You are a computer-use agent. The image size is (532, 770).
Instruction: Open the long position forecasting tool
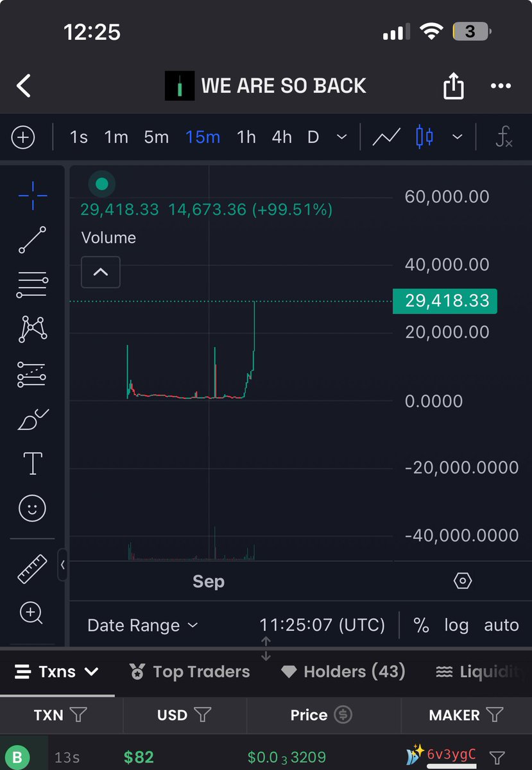coord(32,374)
